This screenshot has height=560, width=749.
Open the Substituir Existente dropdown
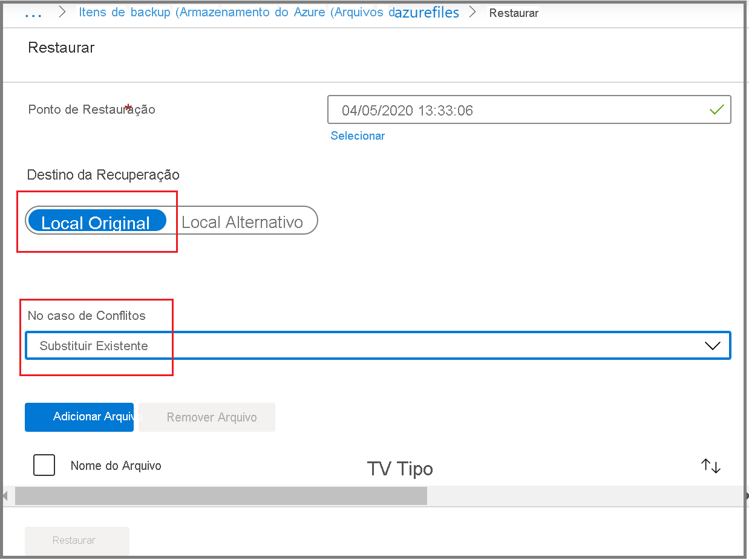point(378,345)
